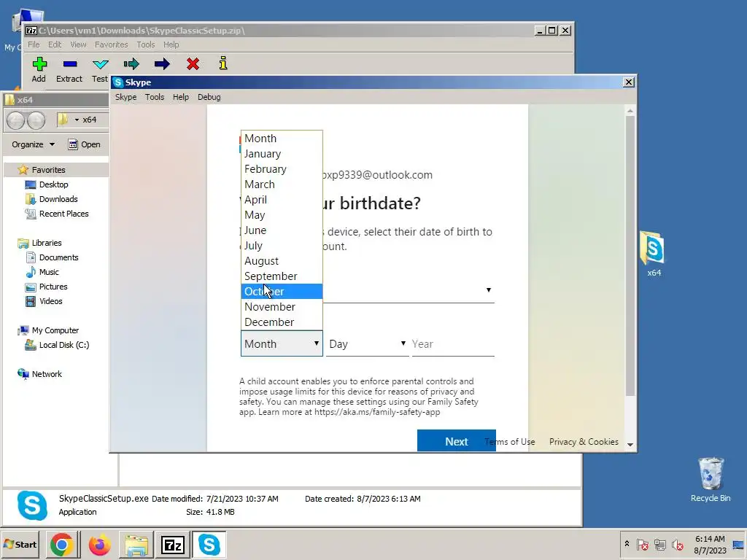Open Help menu in Skype window

click(x=181, y=97)
